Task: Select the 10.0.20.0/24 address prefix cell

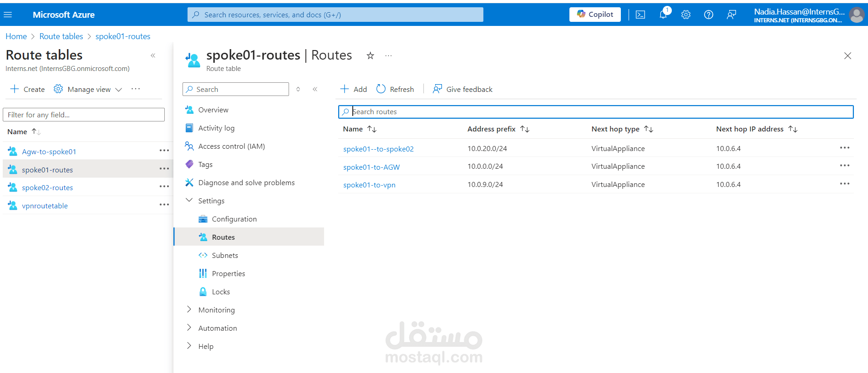Action: [487, 148]
